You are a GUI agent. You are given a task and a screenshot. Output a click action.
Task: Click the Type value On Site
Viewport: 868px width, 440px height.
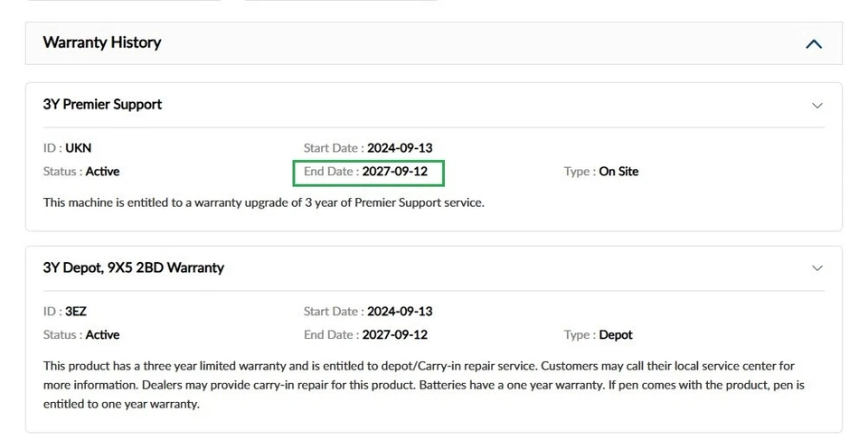point(618,171)
